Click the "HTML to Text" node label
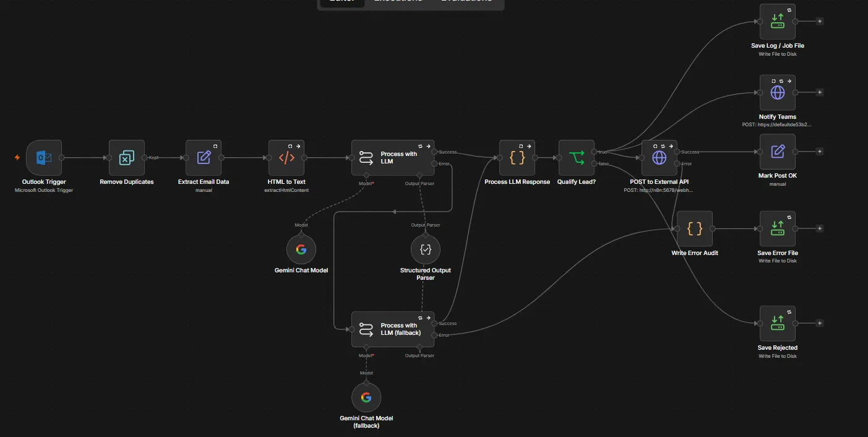Screen dimensions: 868x437 pyautogui.click(x=286, y=182)
